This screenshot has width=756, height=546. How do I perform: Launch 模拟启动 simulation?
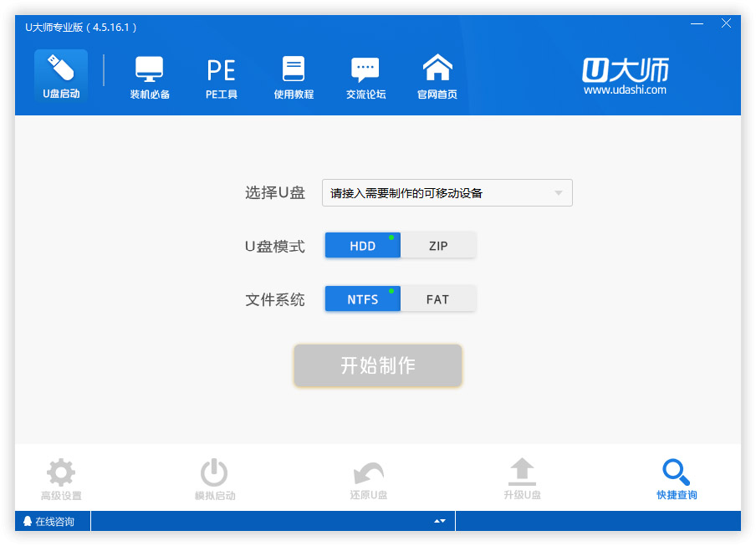pos(214,477)
